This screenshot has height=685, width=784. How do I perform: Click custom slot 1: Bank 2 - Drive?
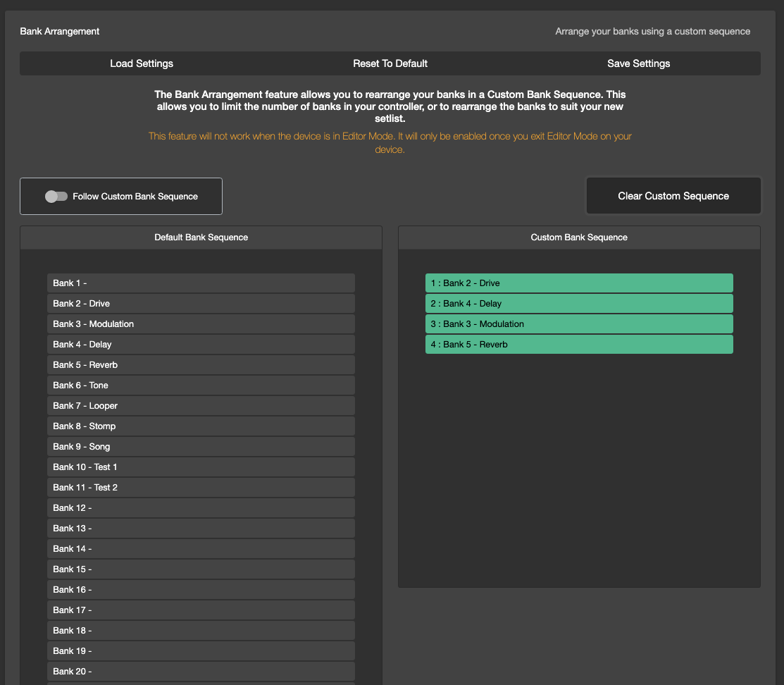pyautogui.click(x=579, y=283)
